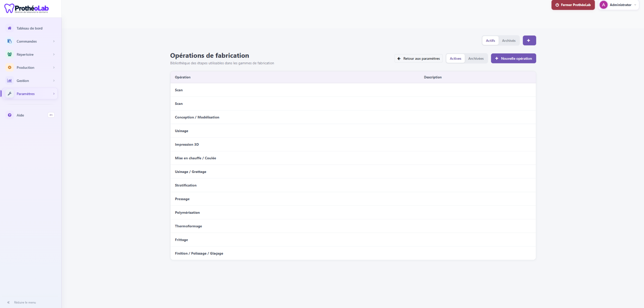Open the Tableau de bord menu item
The height and width of the screenshot is (308, 644).
tap(30, 28)
